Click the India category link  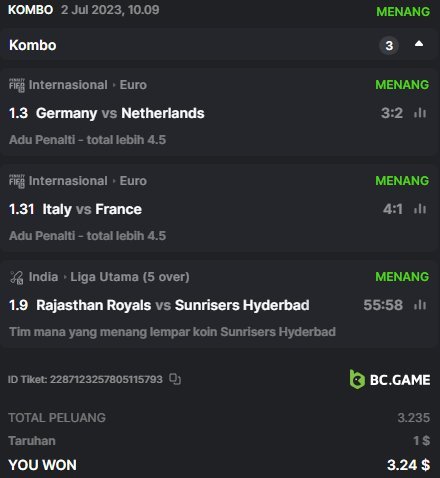(43, 277)
